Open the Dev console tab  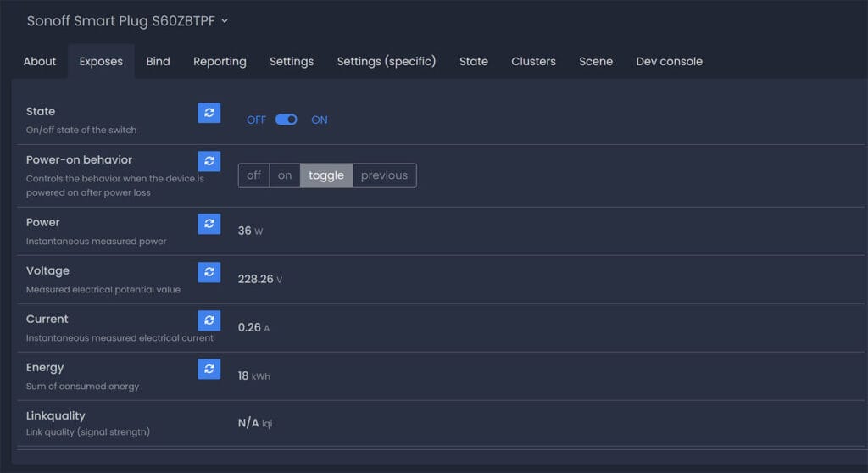pos(670,62)
